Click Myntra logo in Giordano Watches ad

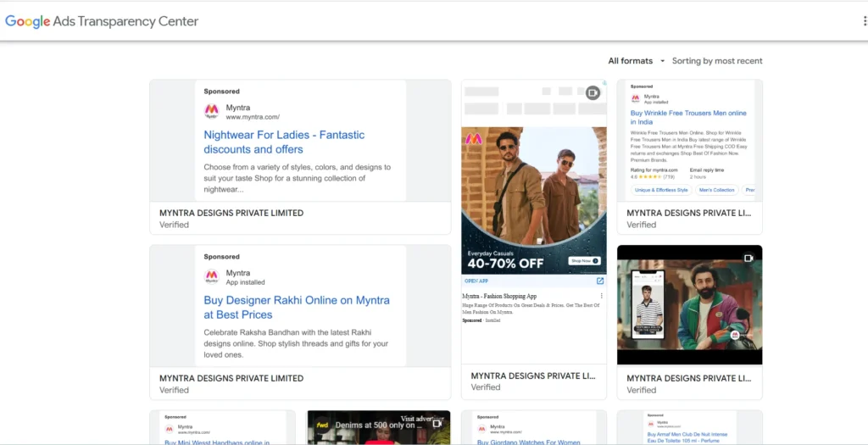pyautogui.click(x=481, y=429)
